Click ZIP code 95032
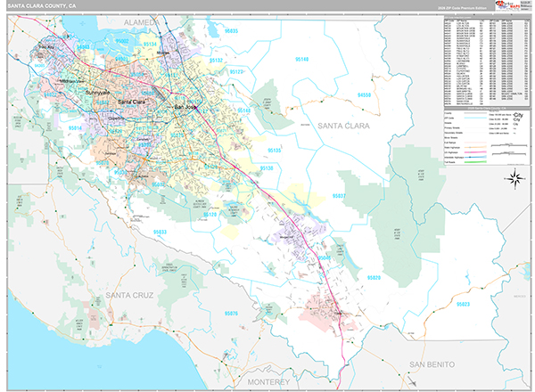Image resolution: width=535 pixels, height=392 pixels. (x=158, y=184)
